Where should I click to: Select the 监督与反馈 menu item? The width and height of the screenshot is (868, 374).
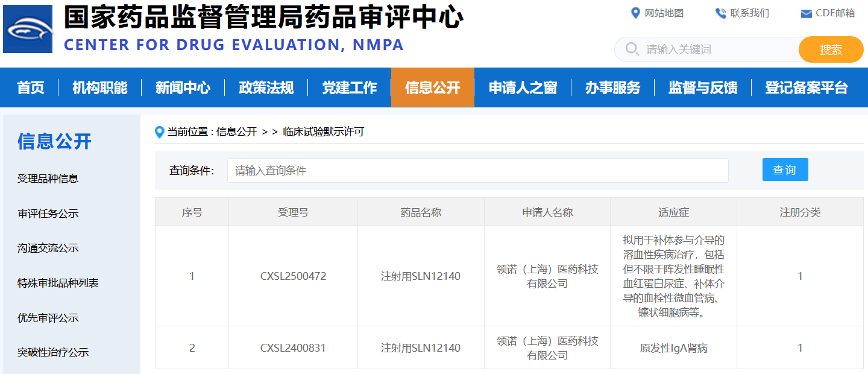point(702,87)
